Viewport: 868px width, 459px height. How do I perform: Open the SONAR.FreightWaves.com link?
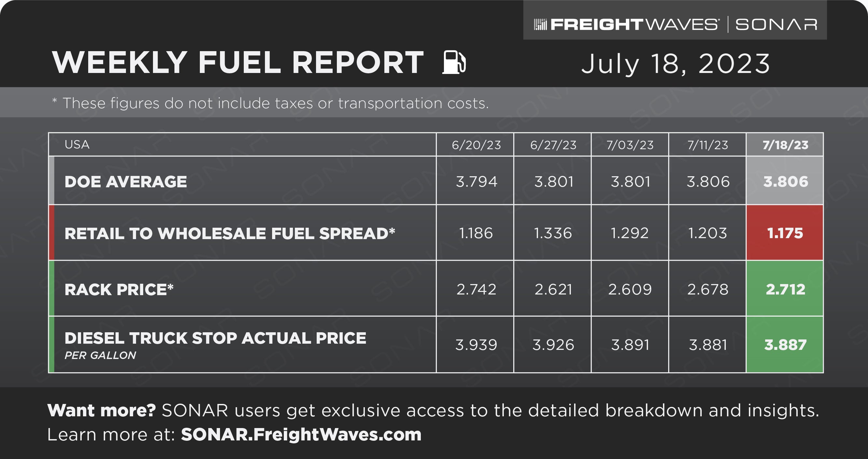[301, 434]
